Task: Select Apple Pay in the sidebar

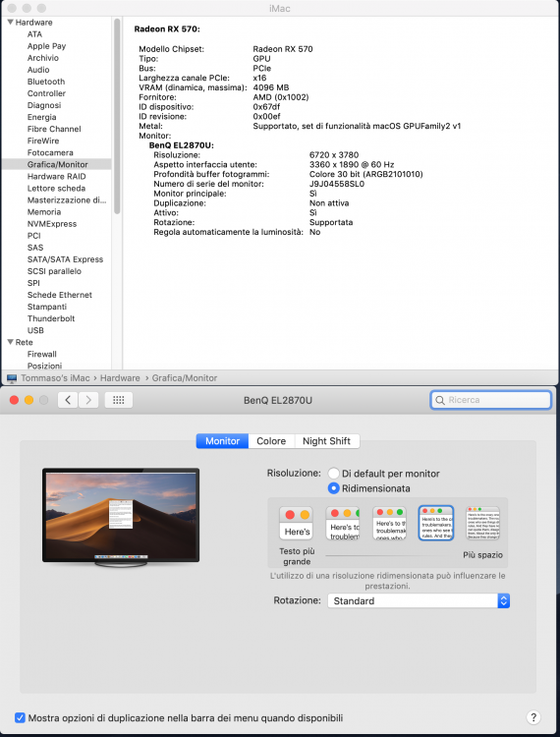Action: click(x=46, y=46)
